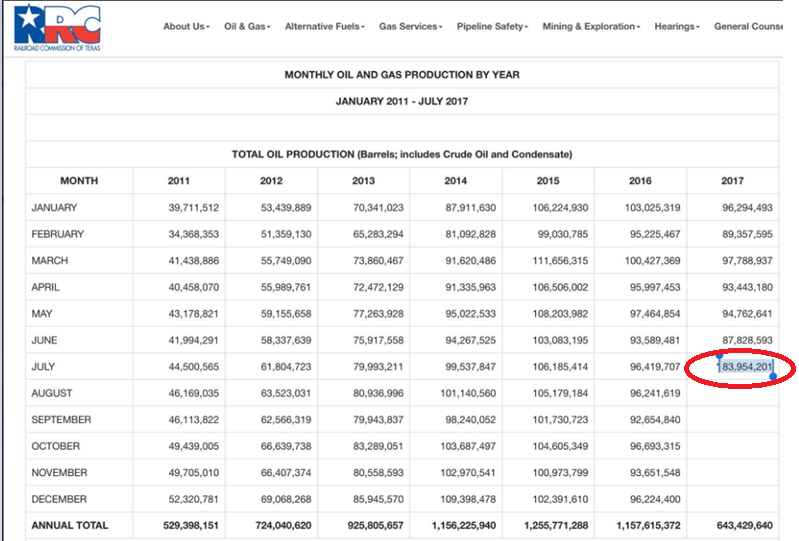
Task: Select the 2012 column header
Action: tap(271, 181)
